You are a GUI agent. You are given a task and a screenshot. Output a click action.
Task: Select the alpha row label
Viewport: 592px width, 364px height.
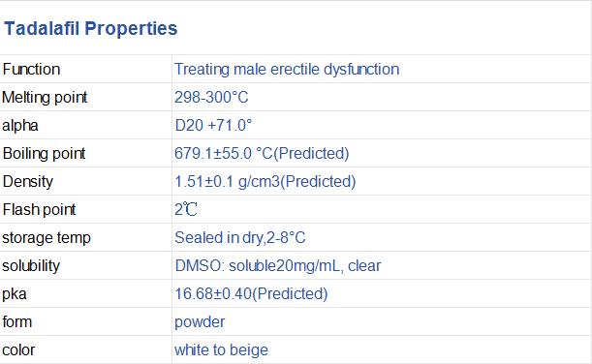pyautogui.click(x=20, y=126)
